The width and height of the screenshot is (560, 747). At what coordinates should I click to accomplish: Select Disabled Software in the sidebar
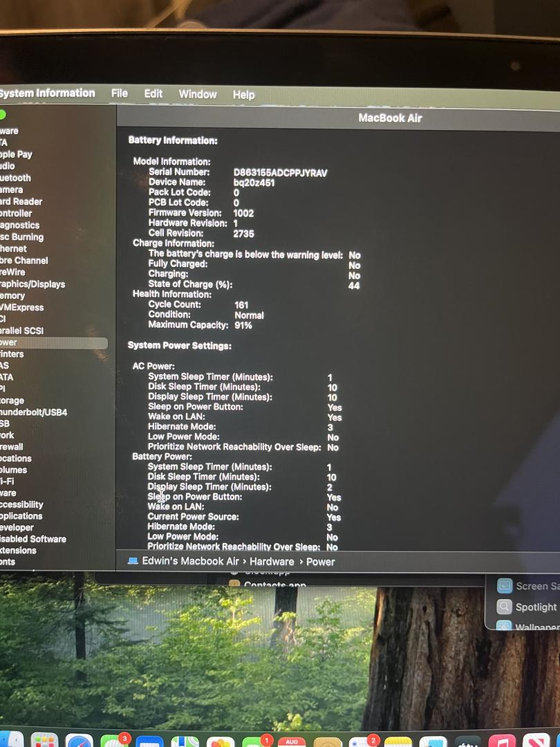tap(33, 539)
